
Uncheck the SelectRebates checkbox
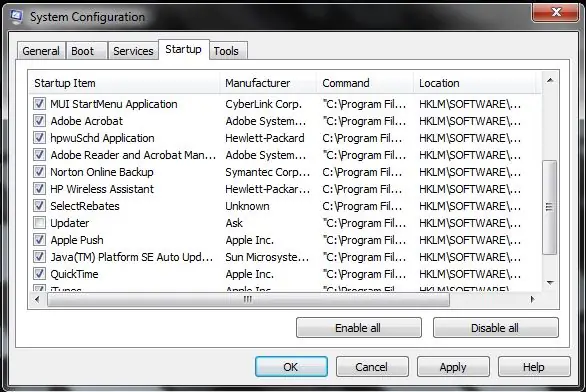(x=40, y=206)
